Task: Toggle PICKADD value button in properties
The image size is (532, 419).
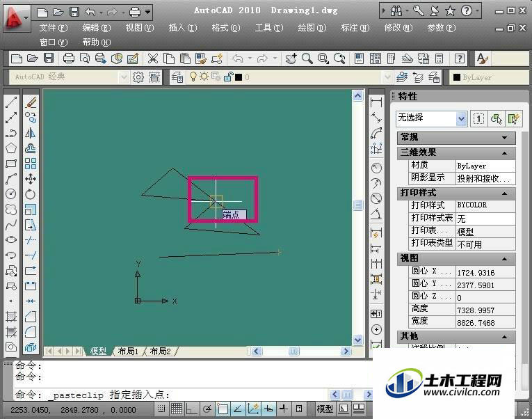Action: 478,119
